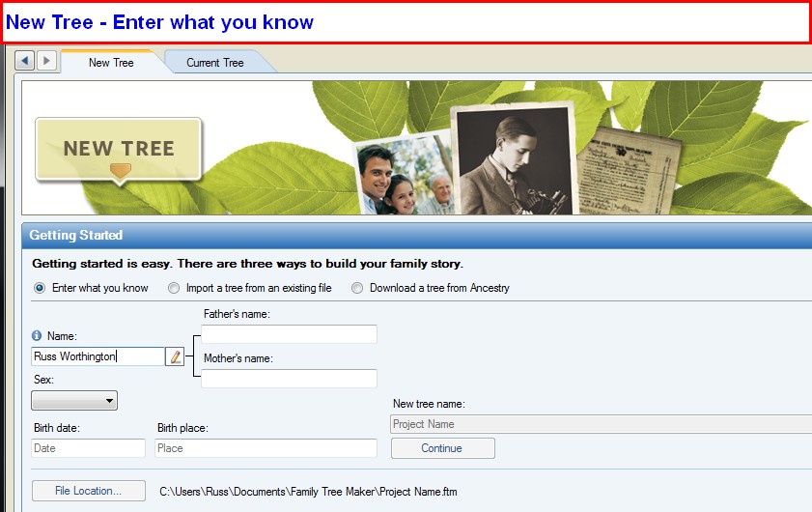
Task: Click the Birth date field
Action: 88,448
